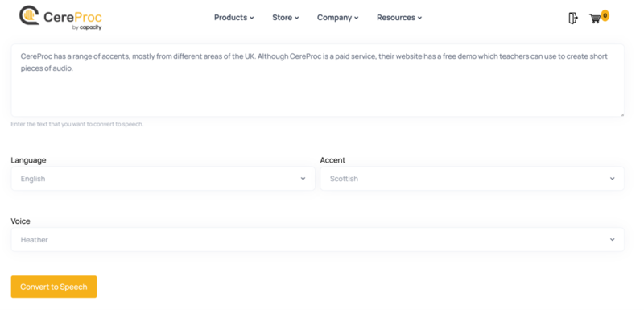
Task: Open the shopping cart icon
Action: [x=595, y=19]
